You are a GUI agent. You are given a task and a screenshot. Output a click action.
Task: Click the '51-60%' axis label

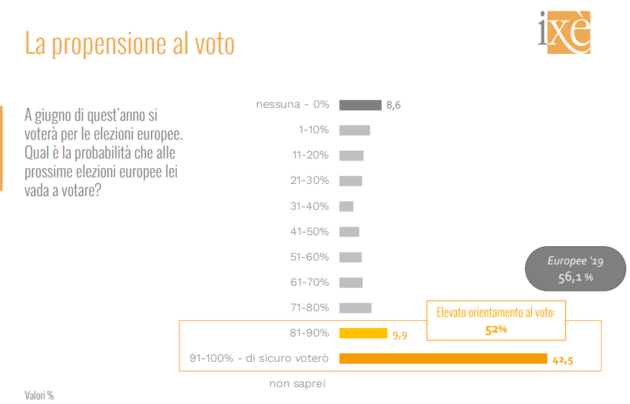click(x=310, y=257)
